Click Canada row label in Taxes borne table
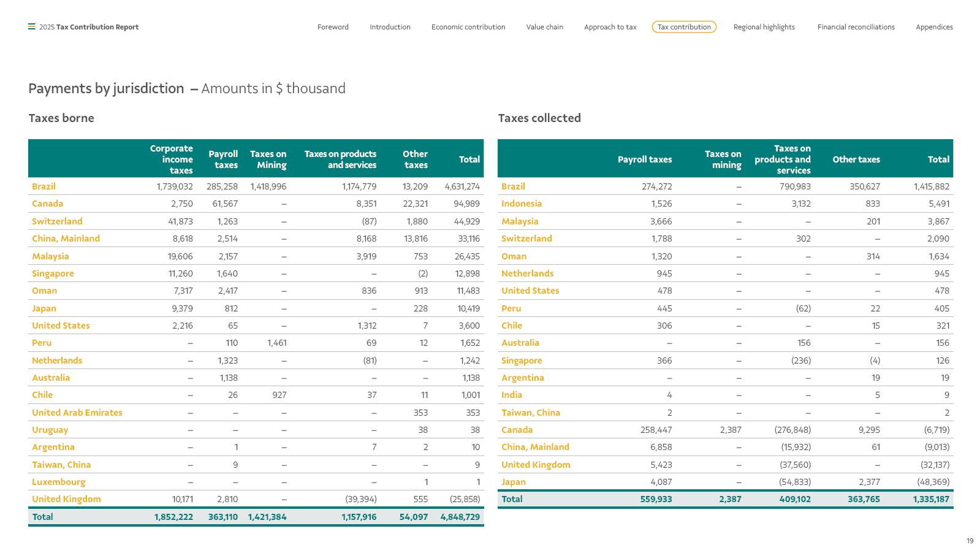980x553 pixels. pyautogui.click(x=47, y=204)
